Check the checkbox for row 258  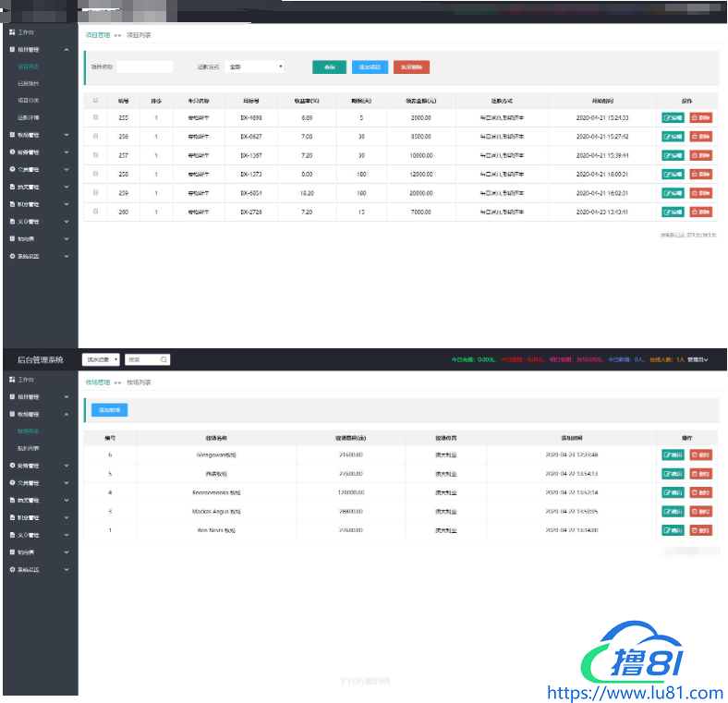tap(94, 174)
